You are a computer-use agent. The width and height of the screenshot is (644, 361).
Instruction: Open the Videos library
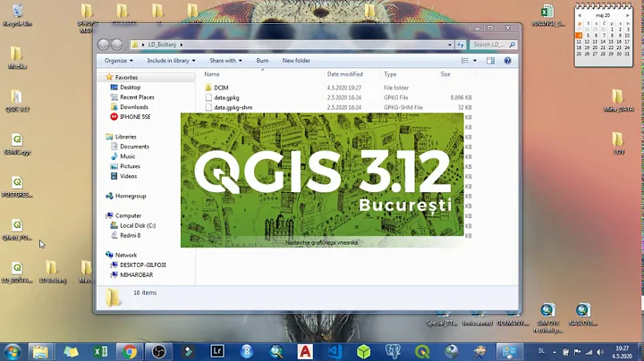(x=128, y=176)
